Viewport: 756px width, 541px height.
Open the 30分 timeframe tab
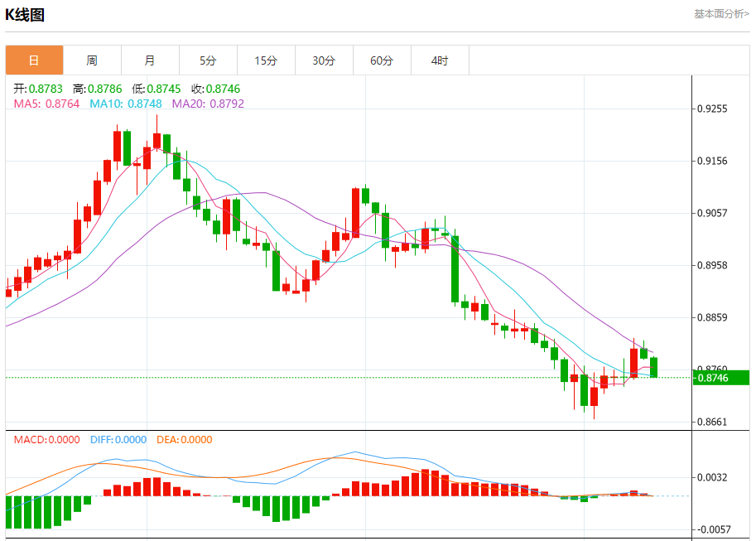pos(324,60)
